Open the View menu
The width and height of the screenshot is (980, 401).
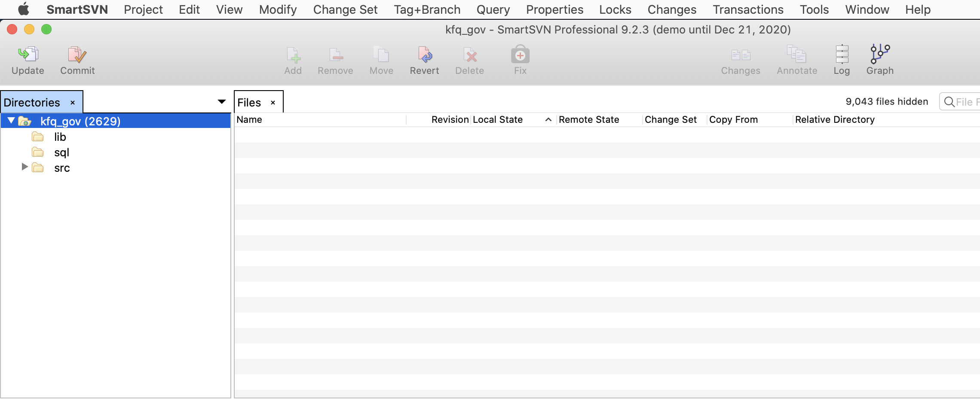229,9
